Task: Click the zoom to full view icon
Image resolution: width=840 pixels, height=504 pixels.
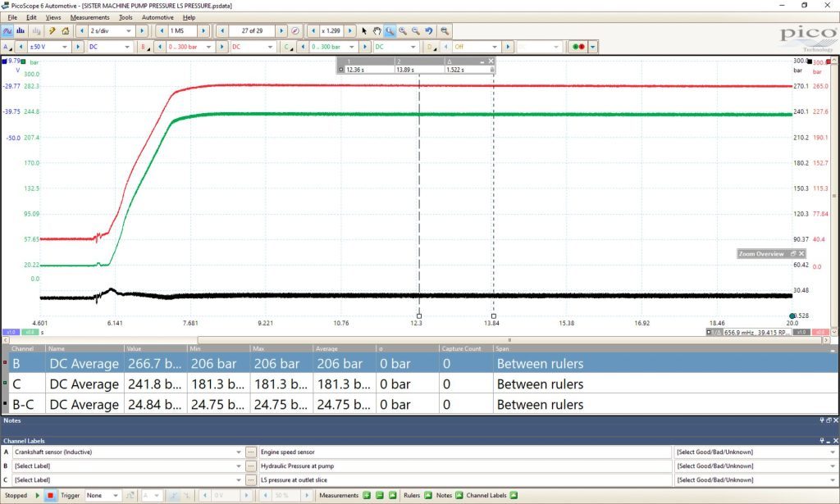Action: click(445, 31)
